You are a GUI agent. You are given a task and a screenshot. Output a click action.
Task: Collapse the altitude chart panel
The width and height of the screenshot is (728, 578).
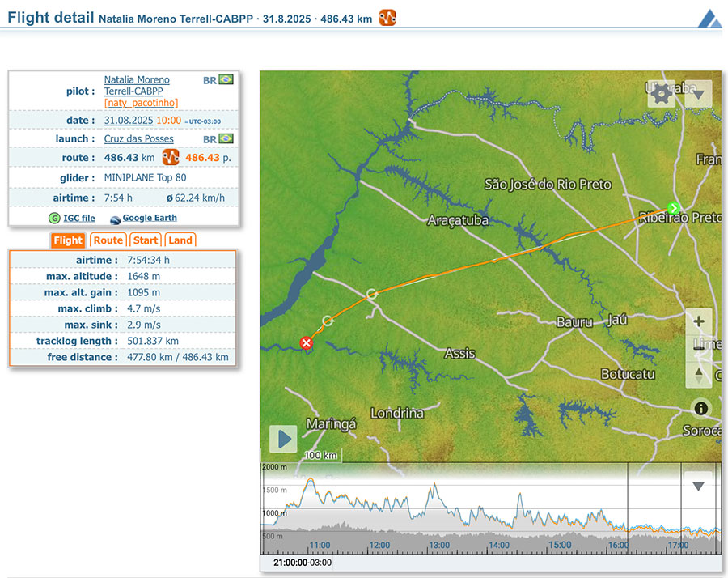[698, 486]
